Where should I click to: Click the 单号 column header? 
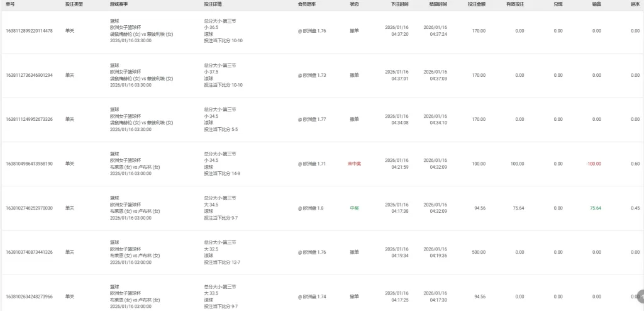(x=10, y=4)
